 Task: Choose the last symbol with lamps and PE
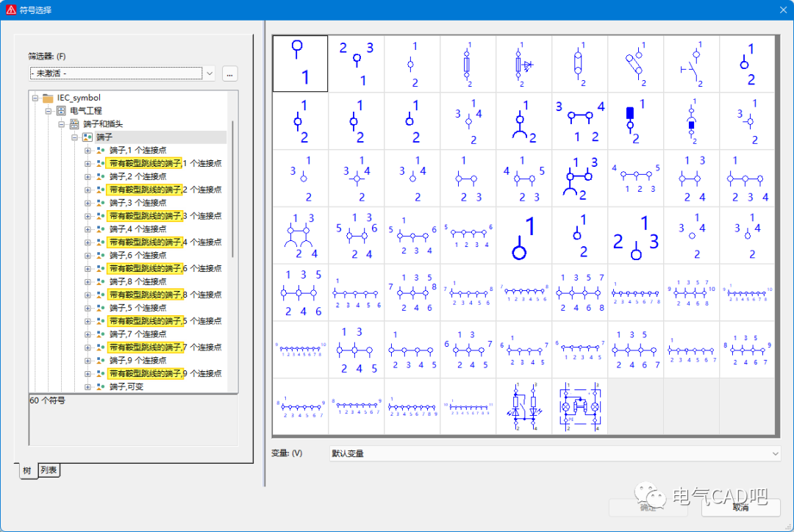(580, 406)
